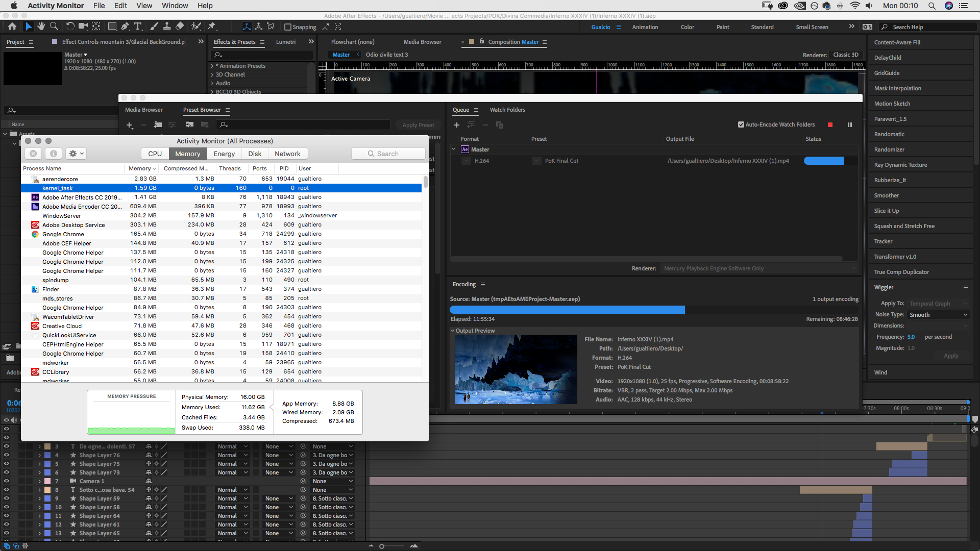
Task: Select the Roto Brush tool
Action: [195, 27]
